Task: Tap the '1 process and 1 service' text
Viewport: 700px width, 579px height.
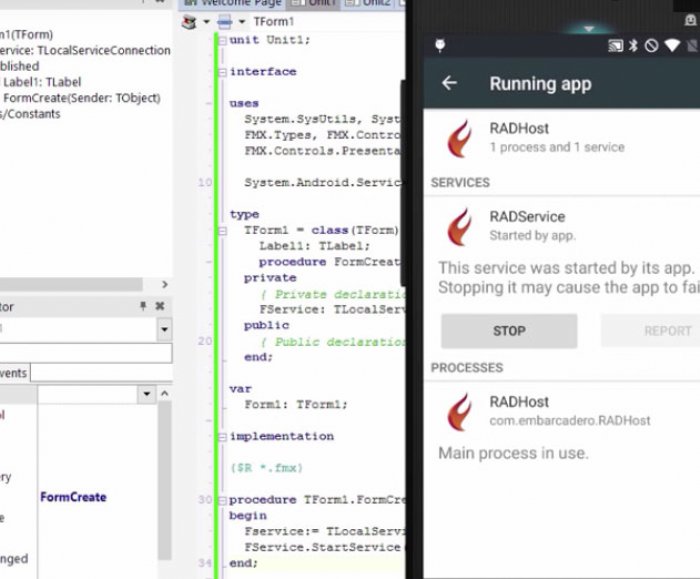Action: point(557,147)
